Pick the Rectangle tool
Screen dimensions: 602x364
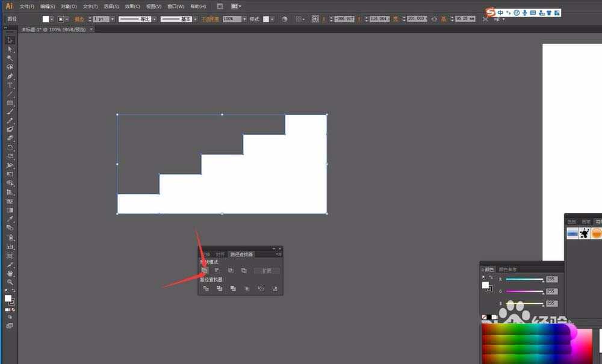[10, 103]
